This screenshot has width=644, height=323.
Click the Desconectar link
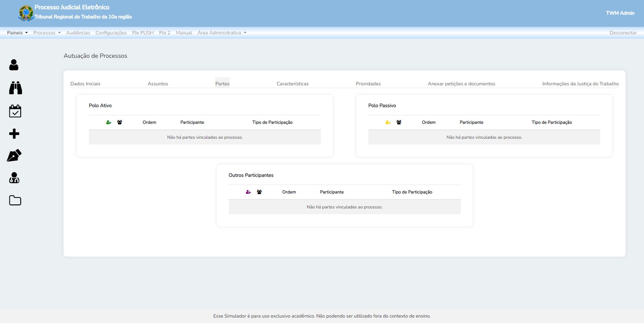pyautogui.click(x=623, y=33)
